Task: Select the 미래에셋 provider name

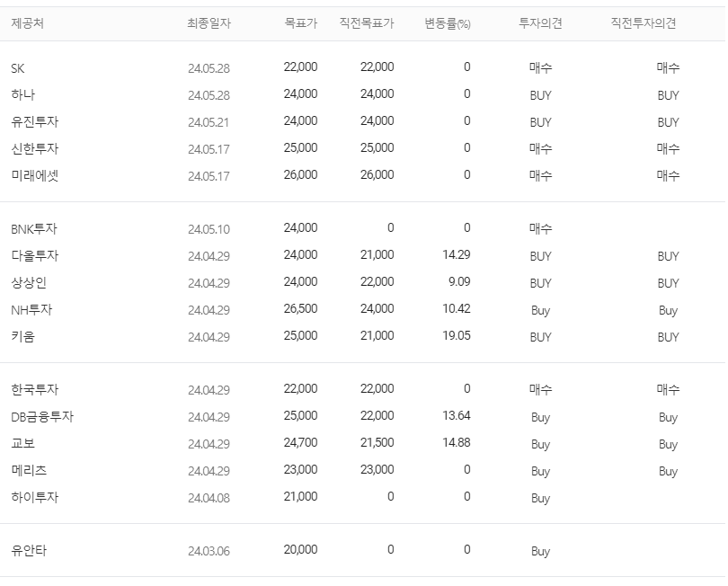Action: [x=35, y=175]
